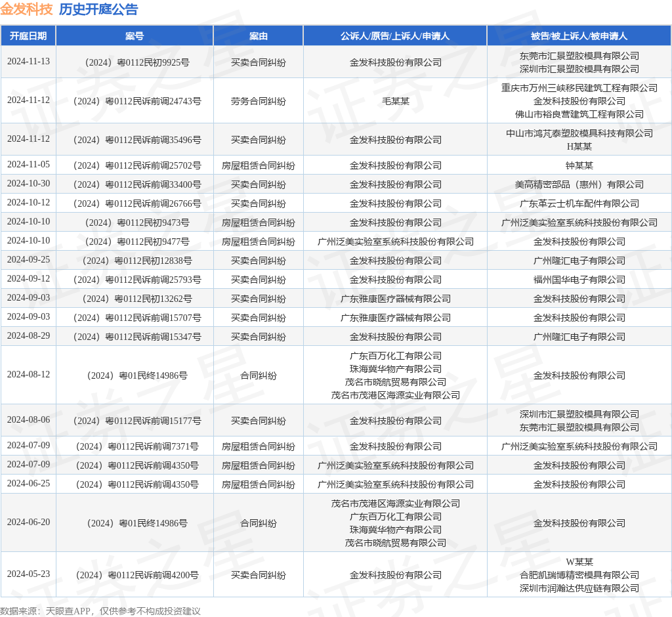Click 广东革云士机车配件有限公司
The width and height of the screenshot is (672, 617).
point(579,203)
